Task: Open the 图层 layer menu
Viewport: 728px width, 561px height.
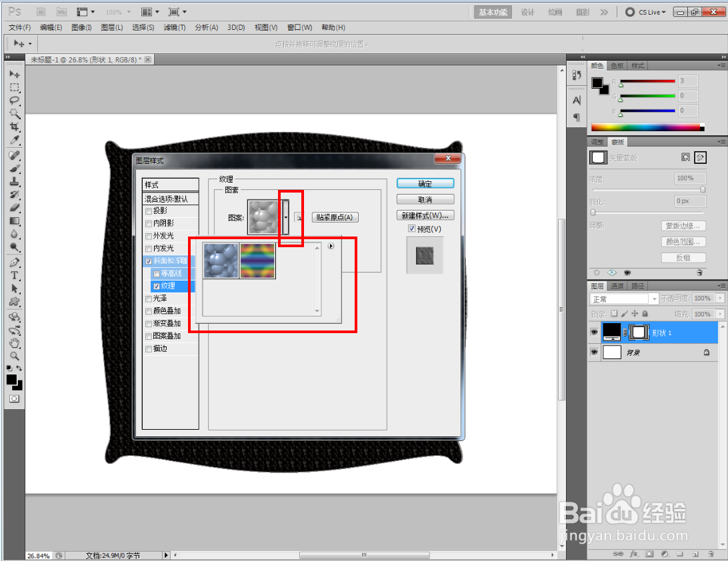Action: [x=112, y=27]
